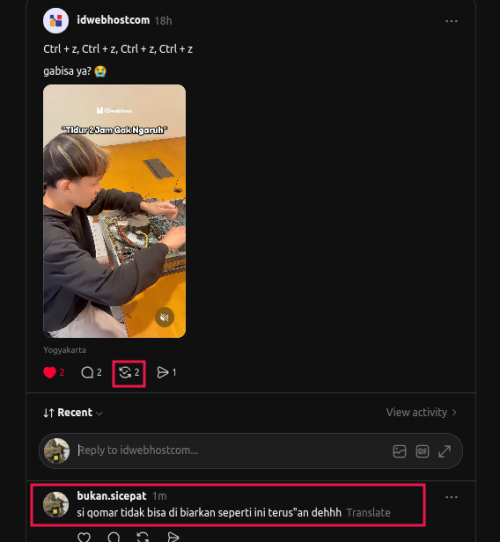Open the Recent sort dropdown
Viewport: 500px width, 542px height.
pos(73,413)
